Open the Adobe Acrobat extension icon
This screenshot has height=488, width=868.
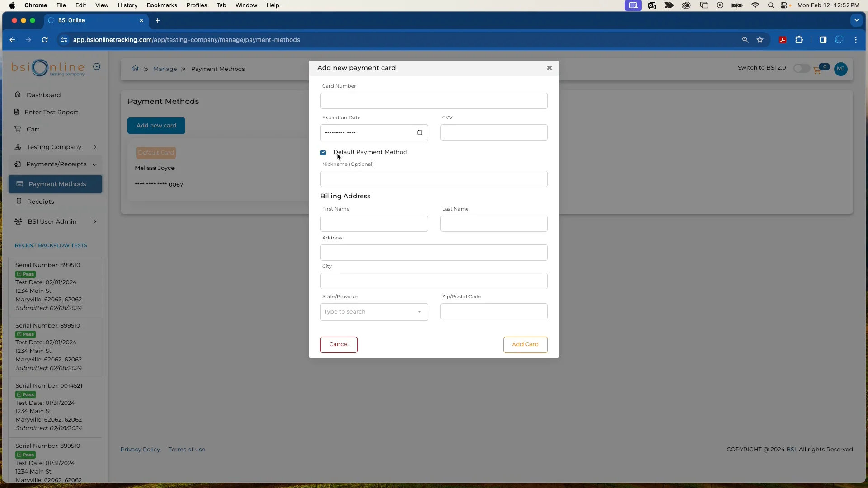click(783, 40)
